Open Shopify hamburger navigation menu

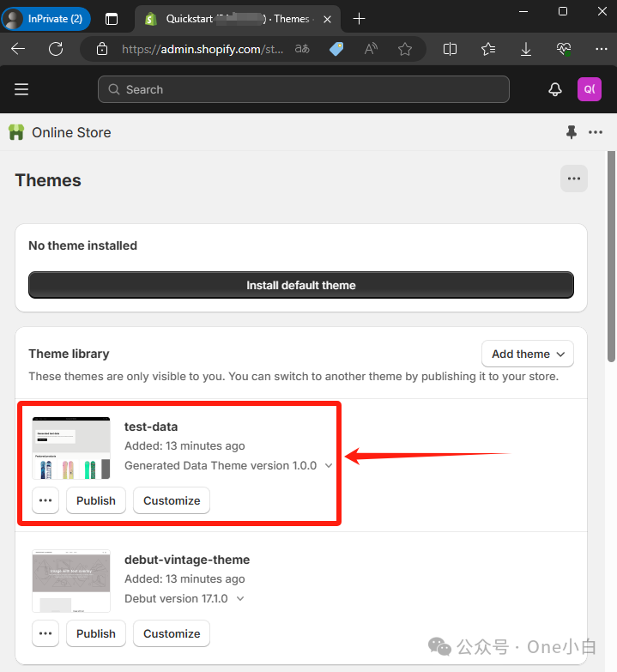[x=21, y=89]
